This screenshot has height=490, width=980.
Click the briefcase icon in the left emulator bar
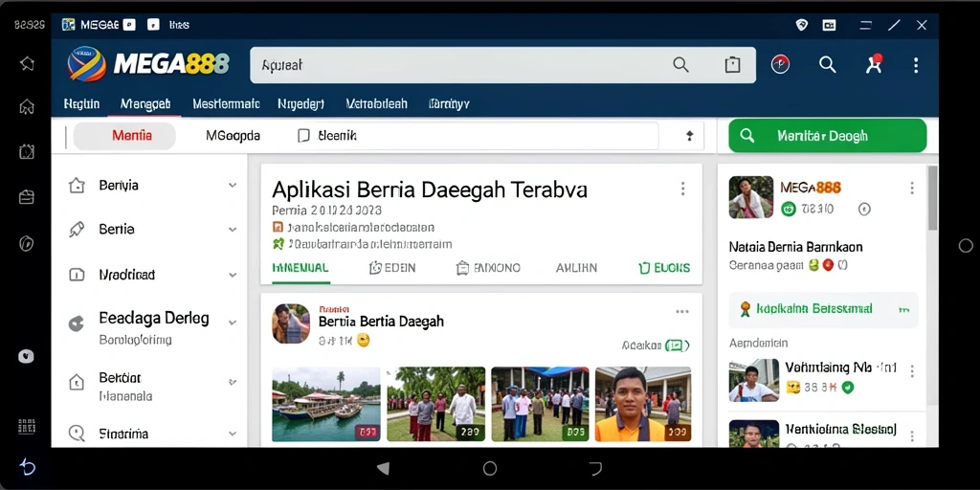pyautogui.click(x=26, y=197)
